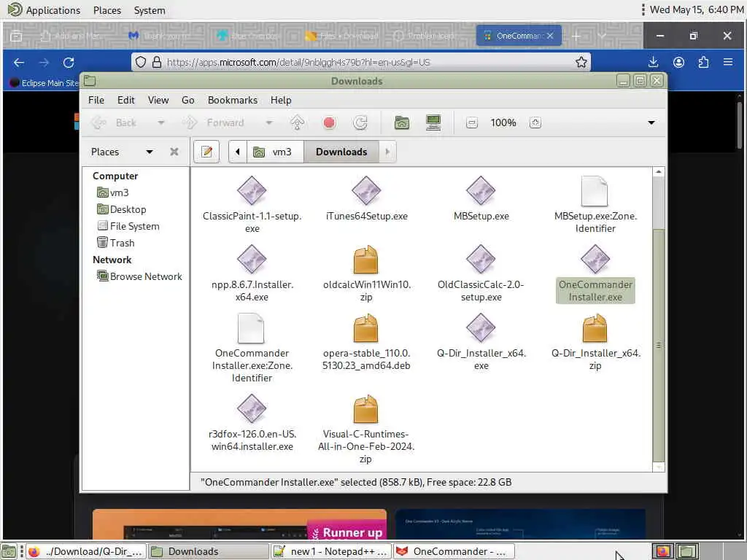Click the browser URL address field
Screen dimensions: 747x560
(360, 63)
